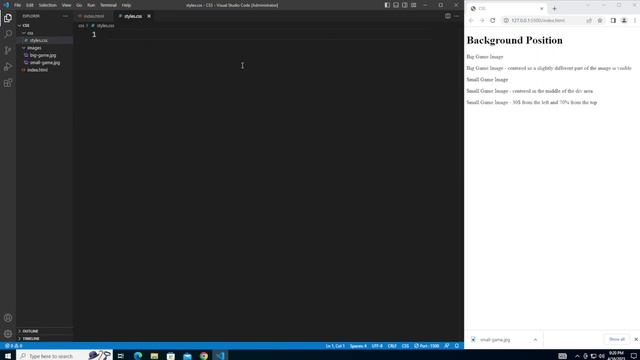
Task: Open the Edit menu
Action: 30,5
